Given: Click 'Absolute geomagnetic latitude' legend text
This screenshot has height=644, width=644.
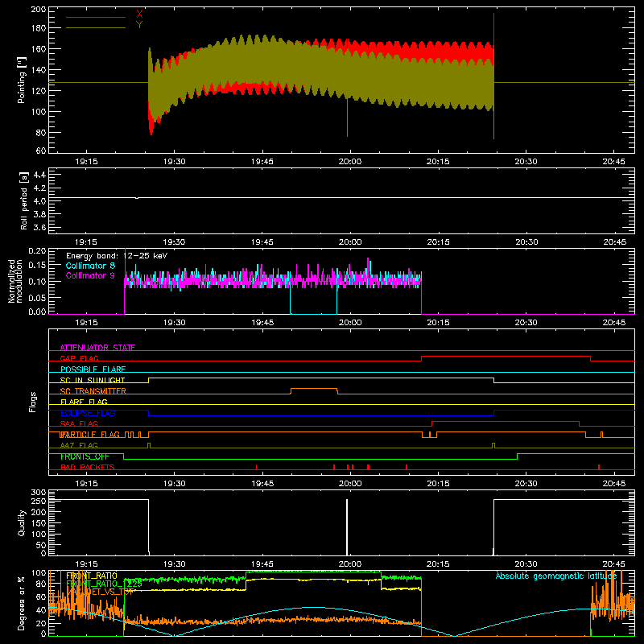Looking at the screenshot, I should (x=556, y=576).
